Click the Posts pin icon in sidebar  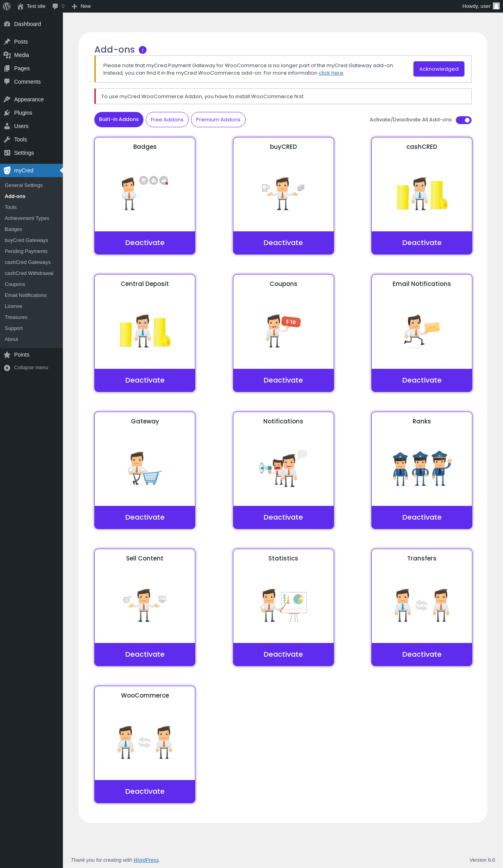(7, 42)
